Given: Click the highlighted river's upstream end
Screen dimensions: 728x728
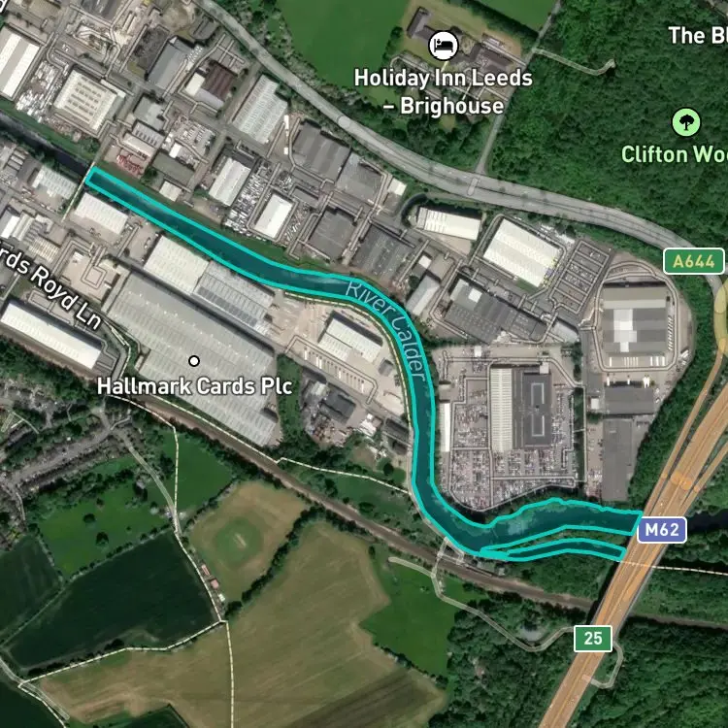Looking at the screenshot, I should [95, 177].
